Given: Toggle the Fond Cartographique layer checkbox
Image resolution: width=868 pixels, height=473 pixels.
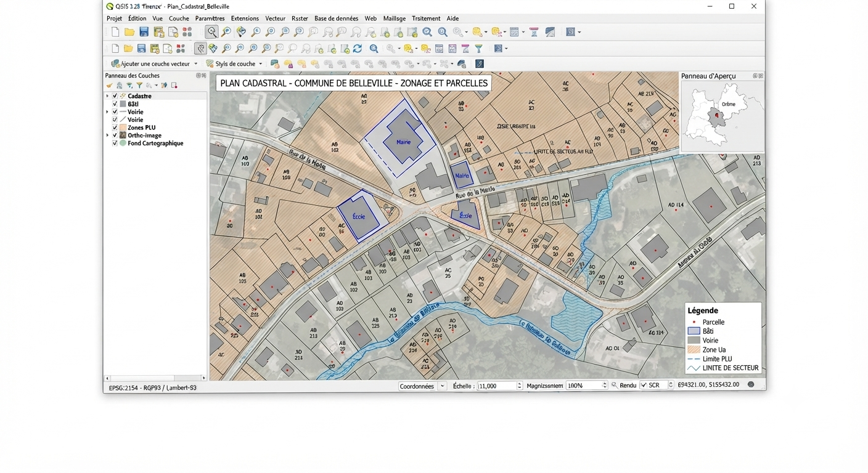Looking at the screenshot, I should [115, 143].
